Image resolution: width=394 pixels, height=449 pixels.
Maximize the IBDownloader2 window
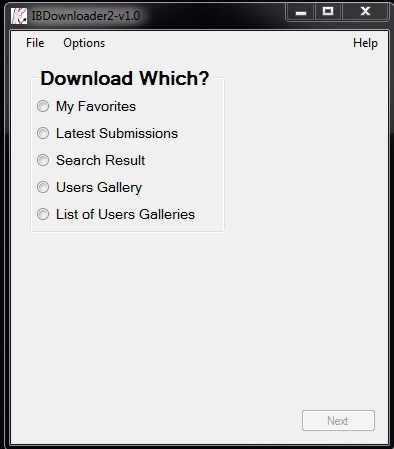click(328, 12)
